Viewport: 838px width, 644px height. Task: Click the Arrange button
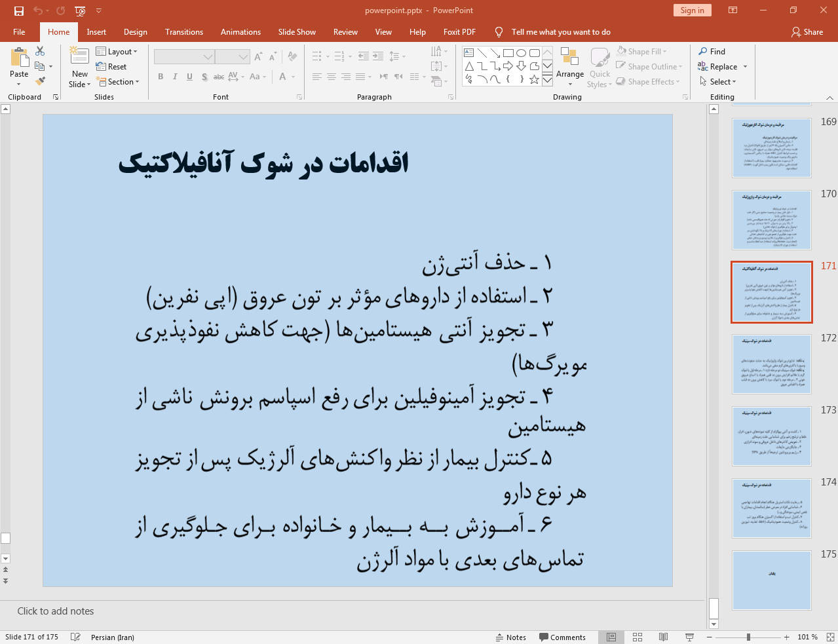click(570, 66)
